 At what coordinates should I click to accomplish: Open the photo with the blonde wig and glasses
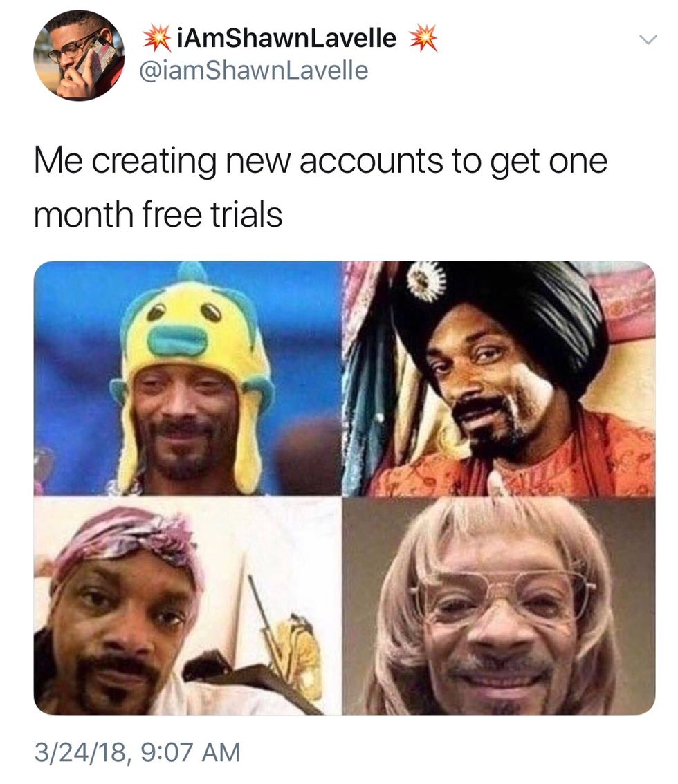pyautogui.click(x=499, y=606)
